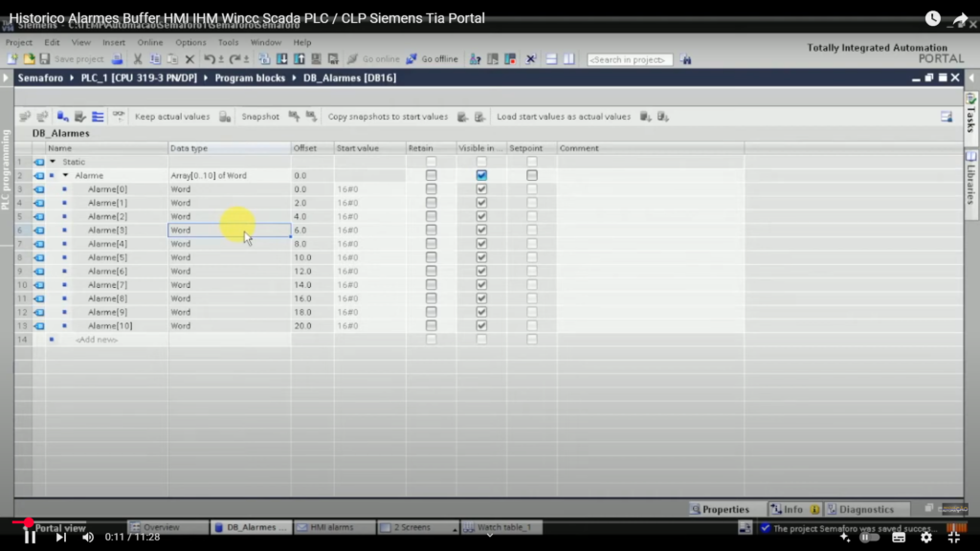This screenshot has height=551, width=980.
Task: Click the Redo arrow icon
Action: (235, 59)
